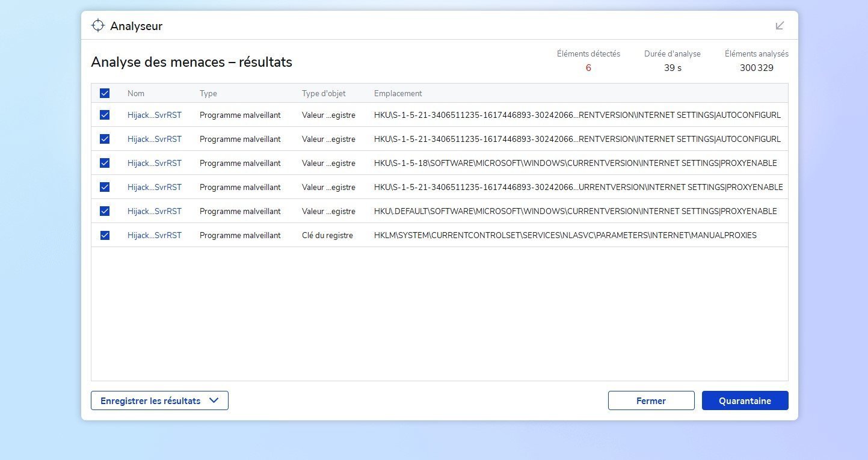Open Hijack...SvrRST link in S-1-5-18 row
The width and height of the screenshot is (868, 460).
155,163
